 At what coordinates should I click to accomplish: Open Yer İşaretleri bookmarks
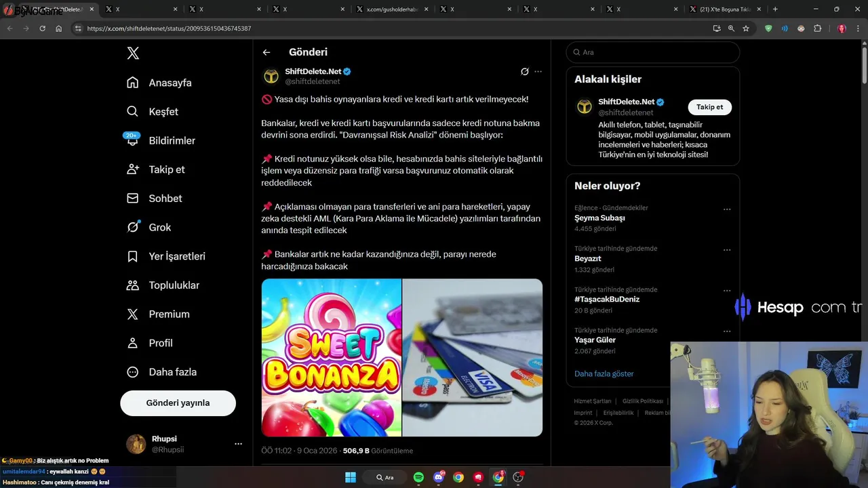tap(166, 256)
